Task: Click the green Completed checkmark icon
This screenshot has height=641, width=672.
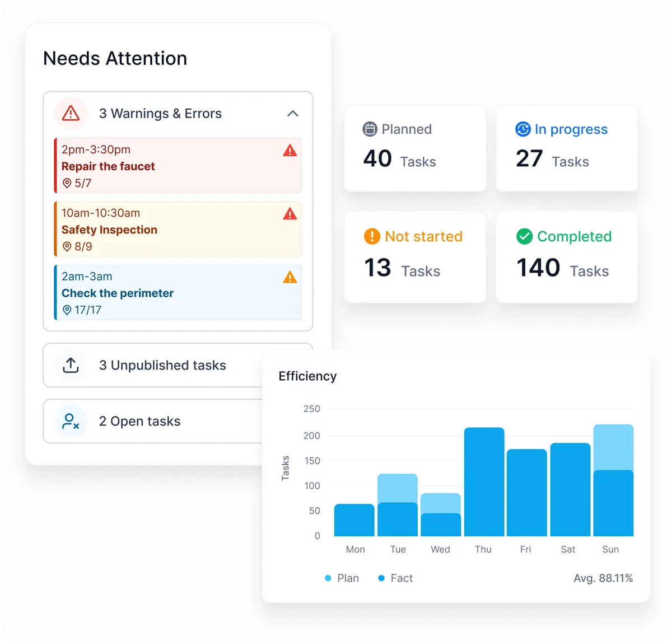Action: click(524, 236)
